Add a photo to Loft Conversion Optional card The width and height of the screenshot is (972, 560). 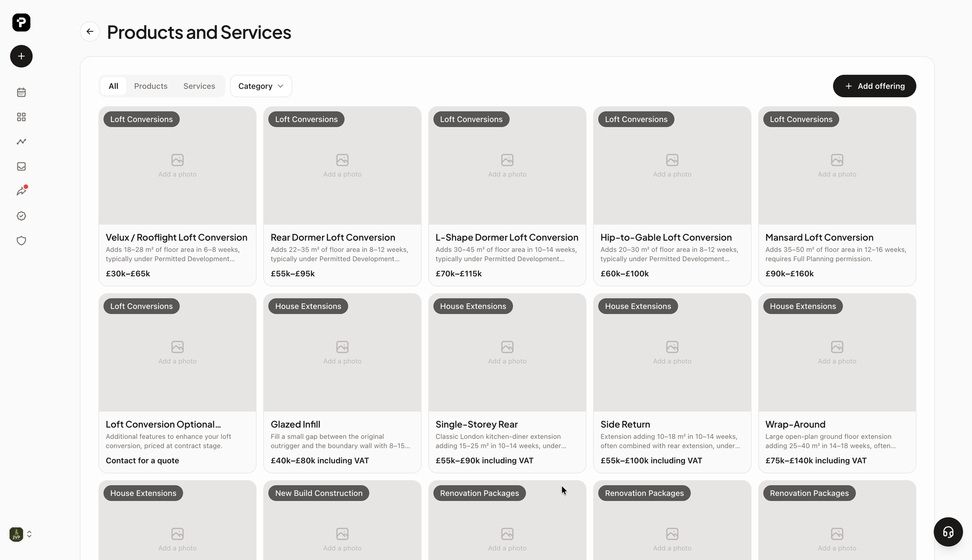click(177, 353)
